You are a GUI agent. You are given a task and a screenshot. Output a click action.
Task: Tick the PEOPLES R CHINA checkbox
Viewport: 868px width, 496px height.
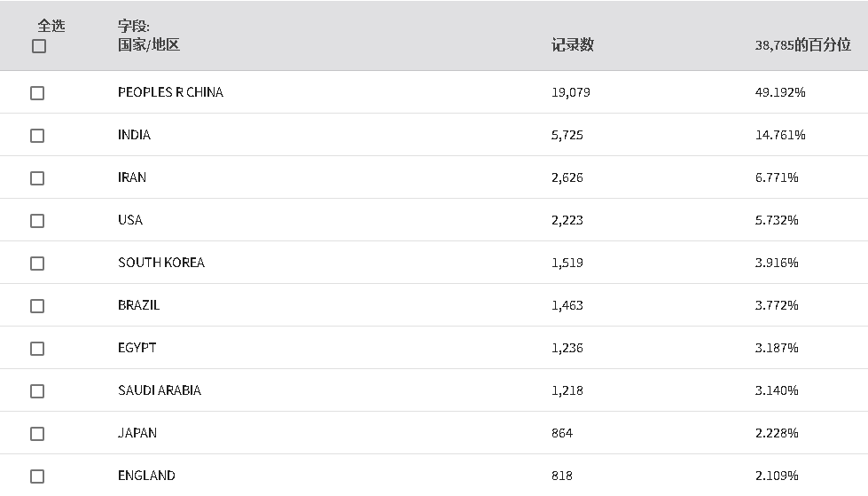tap(37, 93)
